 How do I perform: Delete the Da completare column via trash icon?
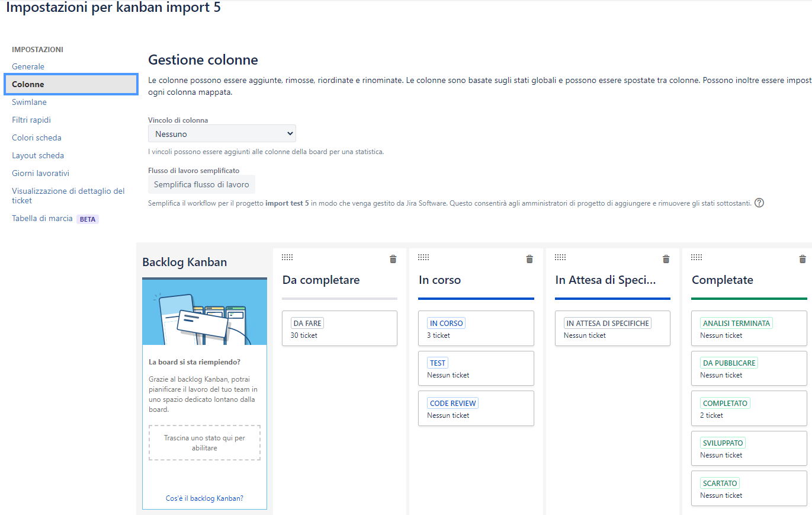click(393, 259)
